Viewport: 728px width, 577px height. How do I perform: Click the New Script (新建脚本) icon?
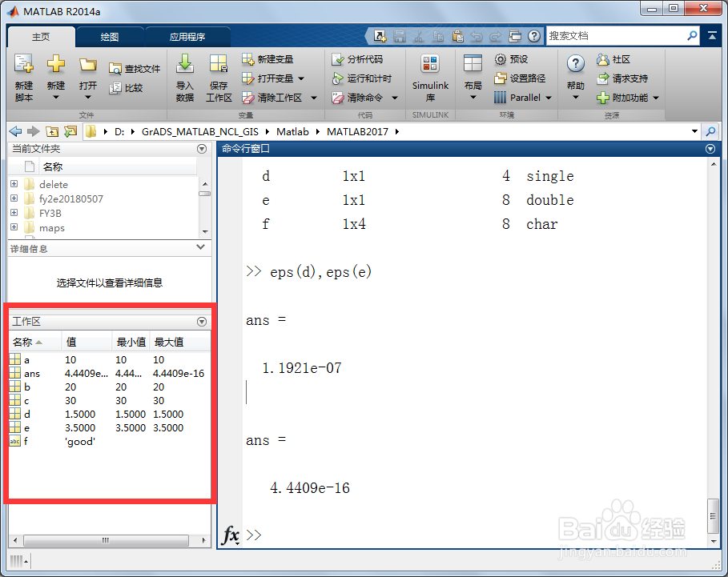click(24, 63)
